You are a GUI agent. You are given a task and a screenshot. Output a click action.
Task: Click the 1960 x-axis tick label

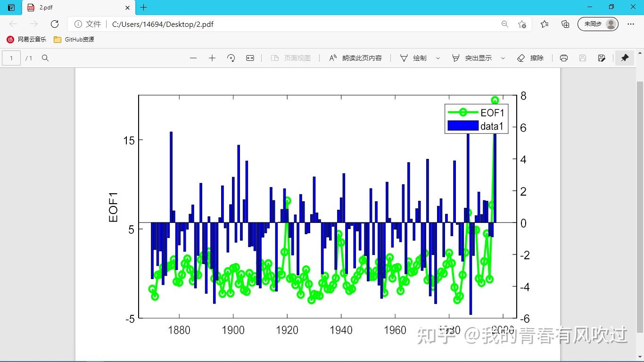pos(395,330)
